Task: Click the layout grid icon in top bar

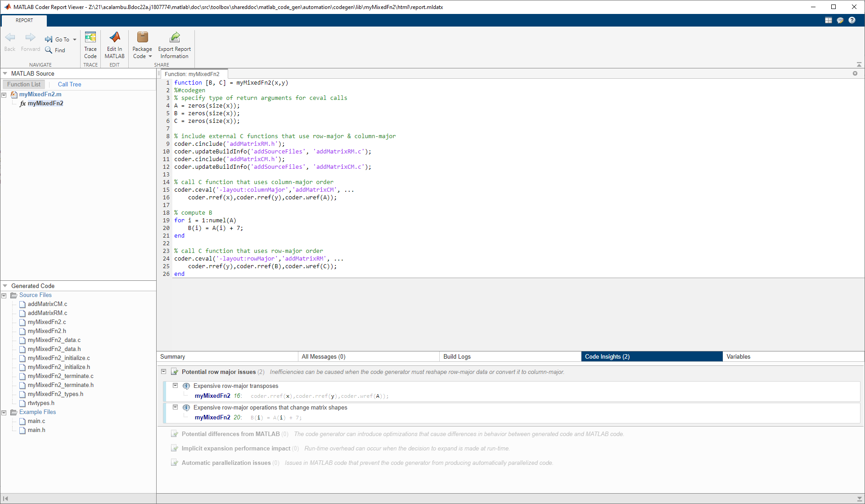Action: [x=829, y=20]
